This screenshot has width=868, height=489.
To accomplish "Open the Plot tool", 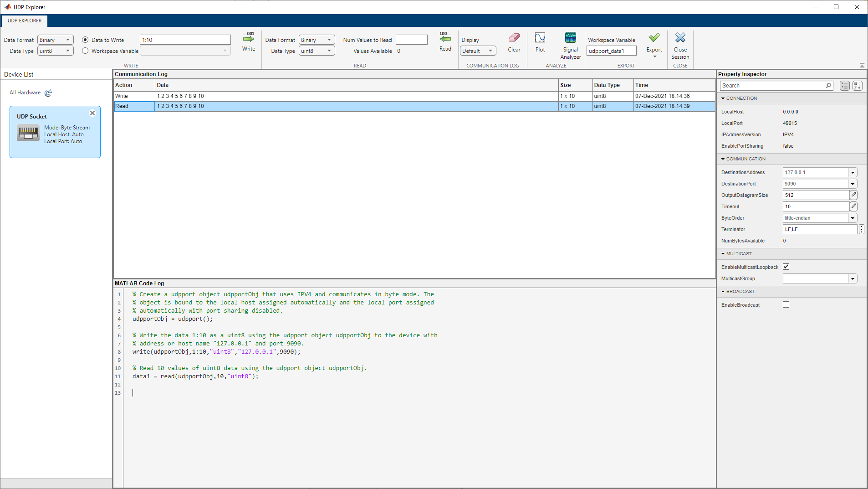I will pos(540,38).
